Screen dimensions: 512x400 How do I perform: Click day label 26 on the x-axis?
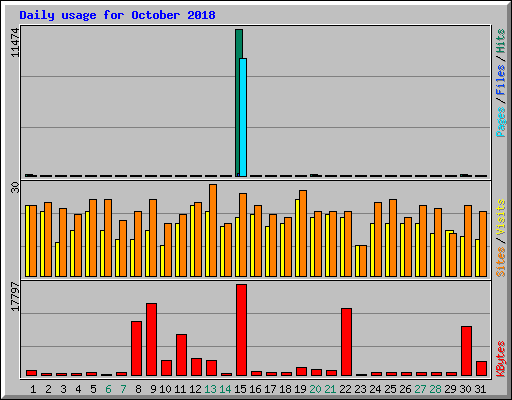pyautogui.click(x=405, y=389)
